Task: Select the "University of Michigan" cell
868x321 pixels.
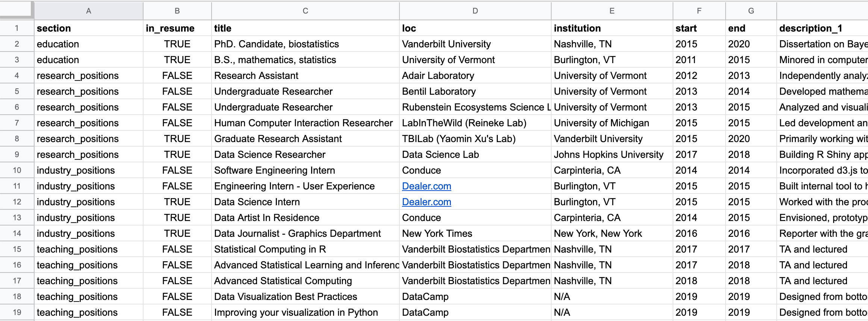Action: [x=601, y=123]
